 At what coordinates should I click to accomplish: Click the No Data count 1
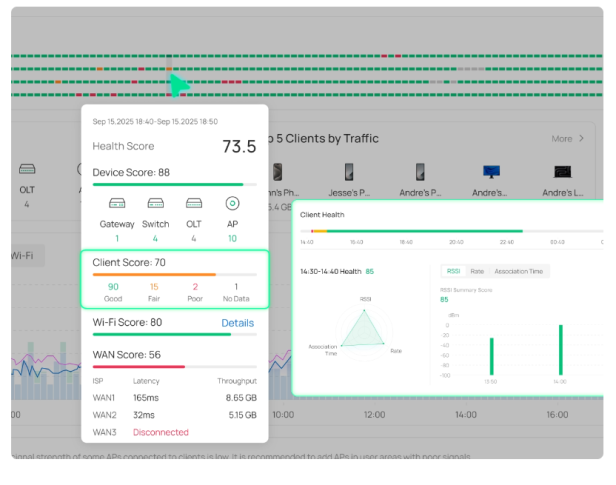[x=236, y=287]
